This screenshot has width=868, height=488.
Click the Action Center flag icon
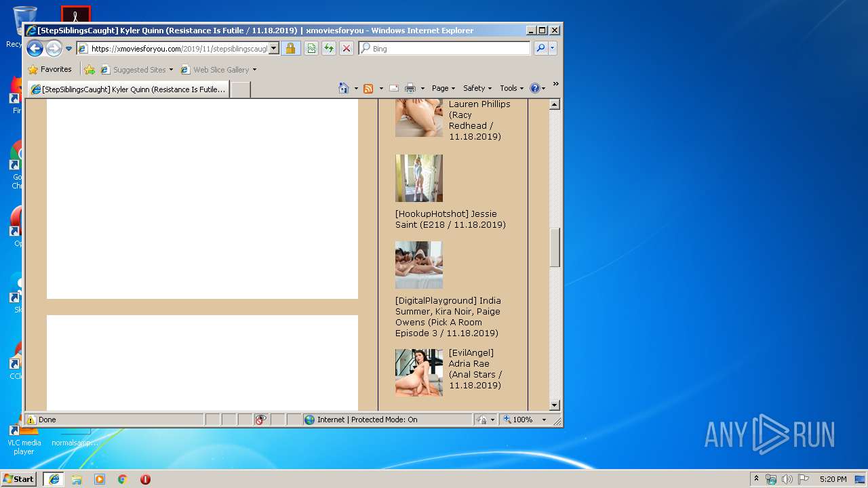(x=804, y=479)
